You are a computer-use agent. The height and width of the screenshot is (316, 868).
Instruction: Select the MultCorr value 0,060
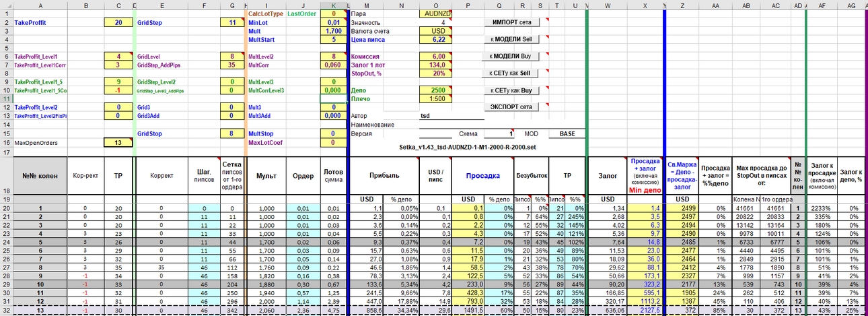pos(332,65)
